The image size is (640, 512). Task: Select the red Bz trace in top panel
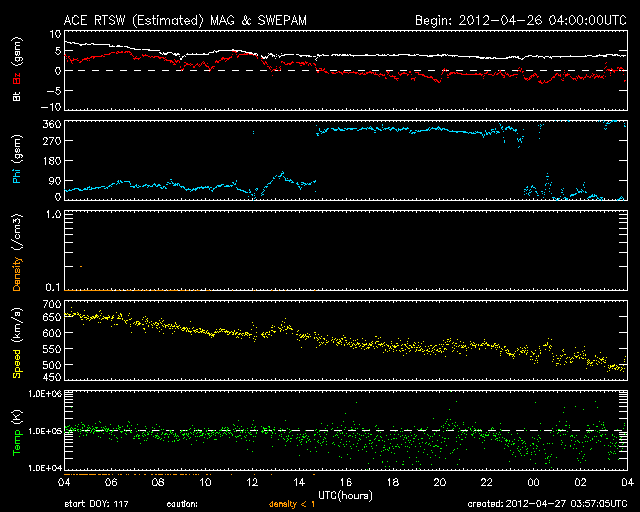(400, 74)
